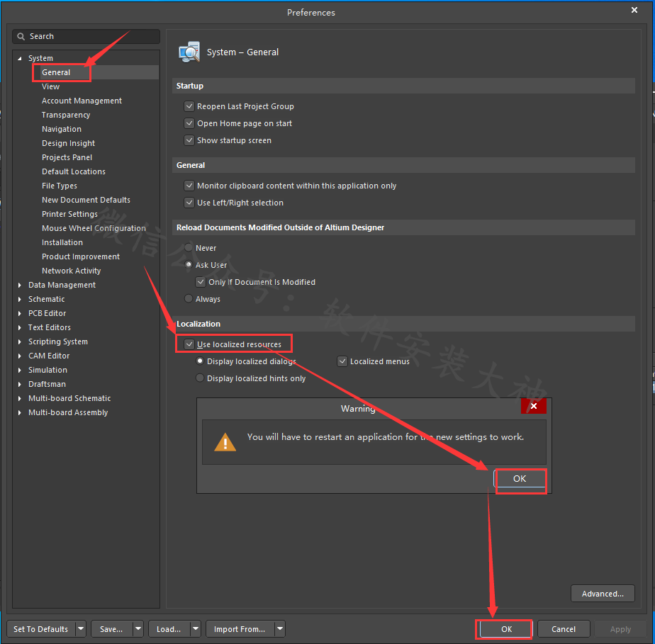Expand the Scripting System node
Image resolution: width=655 pixels, height=644 pixels.
[x=20, y=341]
